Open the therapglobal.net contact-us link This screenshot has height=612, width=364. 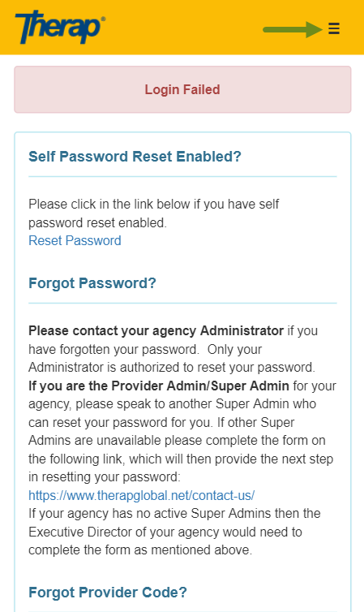[x=142, y=495]
